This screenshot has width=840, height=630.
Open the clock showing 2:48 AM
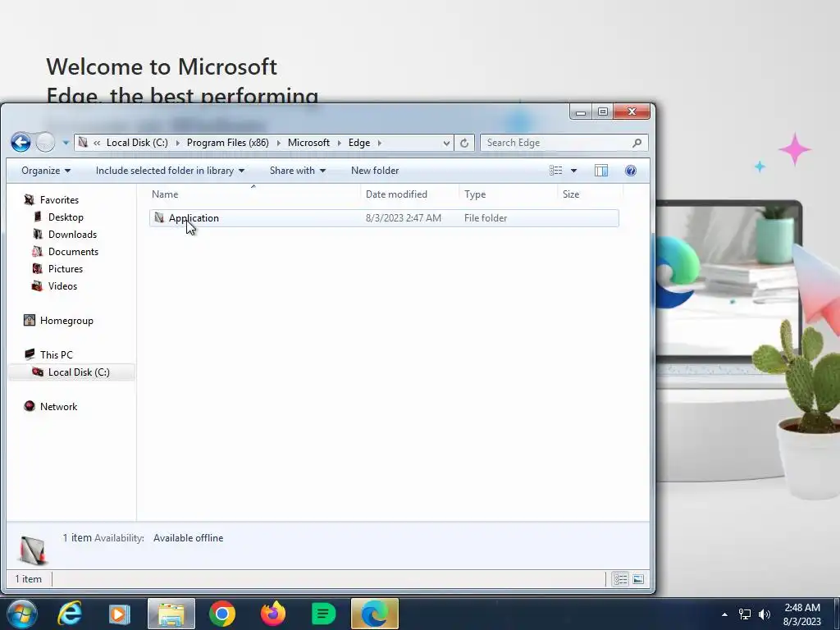(x=802, y=614)
